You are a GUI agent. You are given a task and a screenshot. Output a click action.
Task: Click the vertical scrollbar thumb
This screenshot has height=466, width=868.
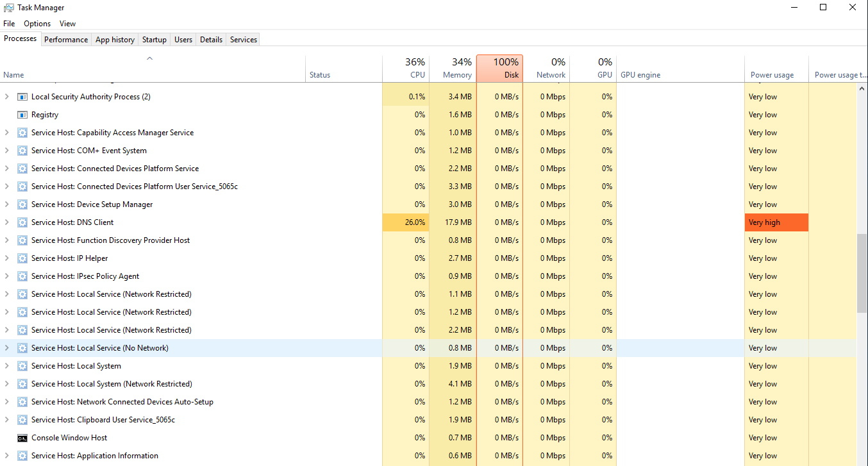click(862, 272)
